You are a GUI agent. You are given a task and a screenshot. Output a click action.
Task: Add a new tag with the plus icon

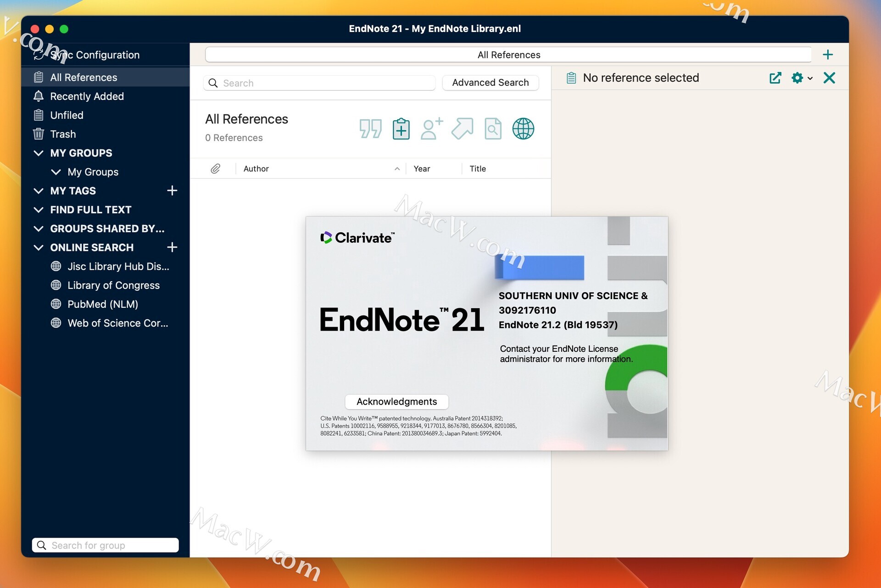172,191
